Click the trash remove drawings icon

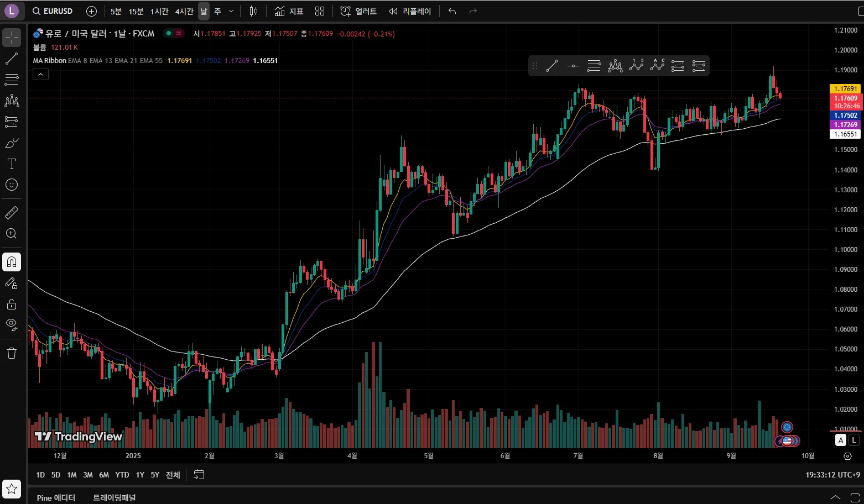coord(12,353)
